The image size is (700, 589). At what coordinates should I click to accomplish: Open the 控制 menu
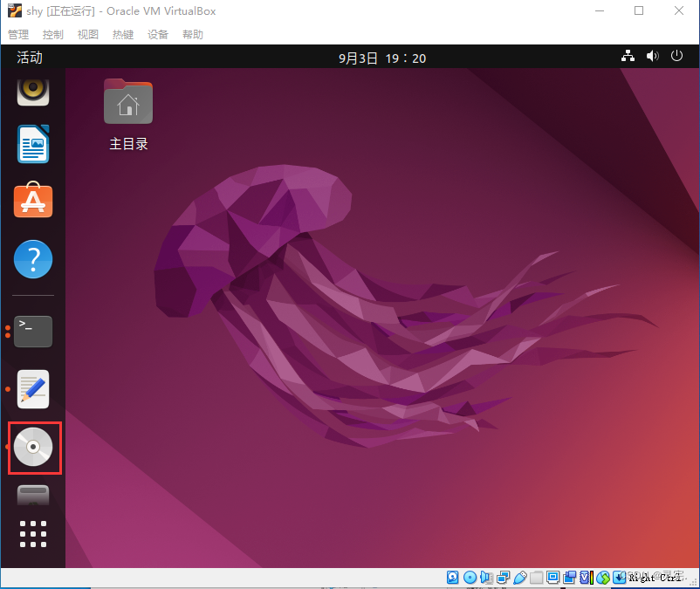click(x=53, y=34)
